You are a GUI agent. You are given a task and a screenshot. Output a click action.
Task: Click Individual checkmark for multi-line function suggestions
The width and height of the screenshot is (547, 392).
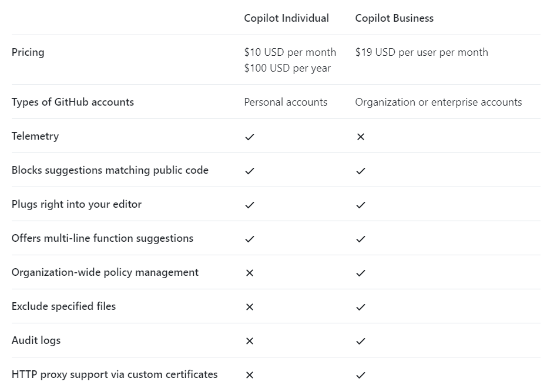coord(250,239)
